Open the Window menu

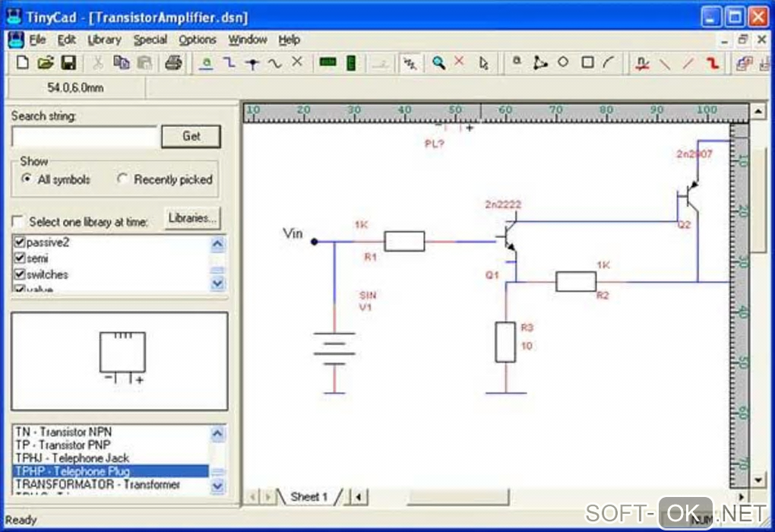click(x=248, y=40)
